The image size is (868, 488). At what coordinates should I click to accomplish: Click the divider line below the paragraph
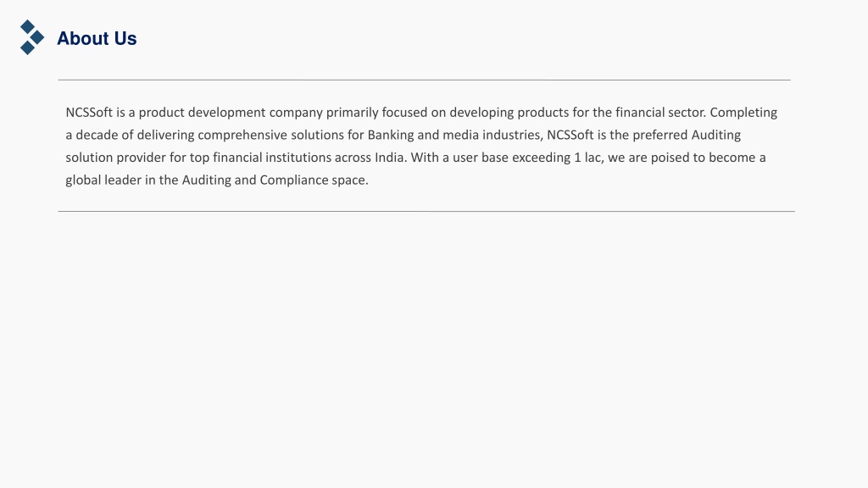(426, 211)
